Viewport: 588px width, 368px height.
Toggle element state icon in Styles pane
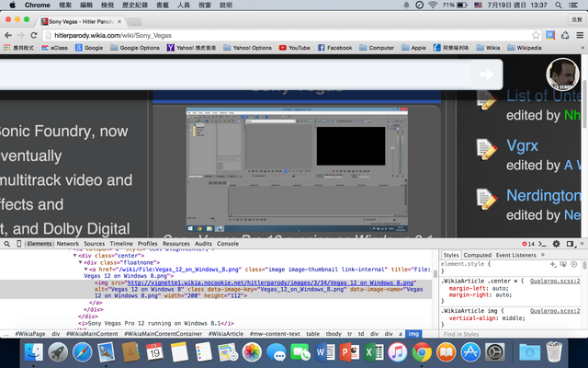click(563, 264)
